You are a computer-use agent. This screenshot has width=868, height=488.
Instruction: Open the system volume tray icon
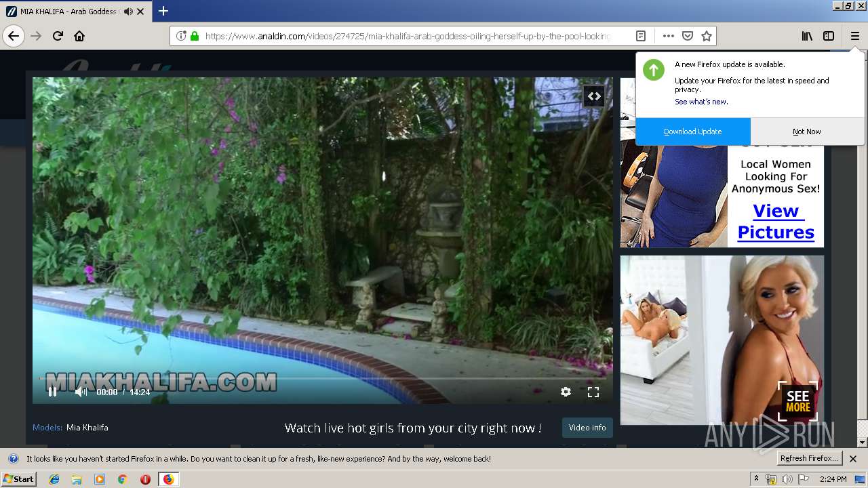click(x=787, y=479)
